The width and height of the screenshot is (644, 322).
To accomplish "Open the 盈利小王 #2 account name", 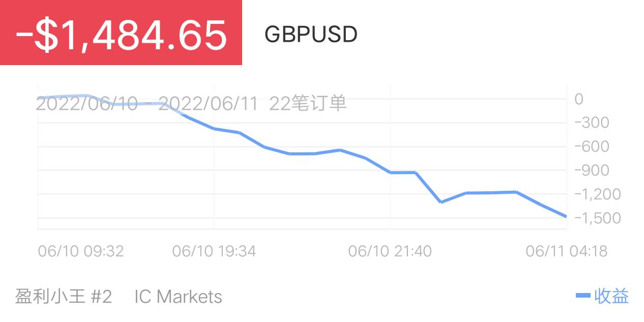I will [64, 297].
